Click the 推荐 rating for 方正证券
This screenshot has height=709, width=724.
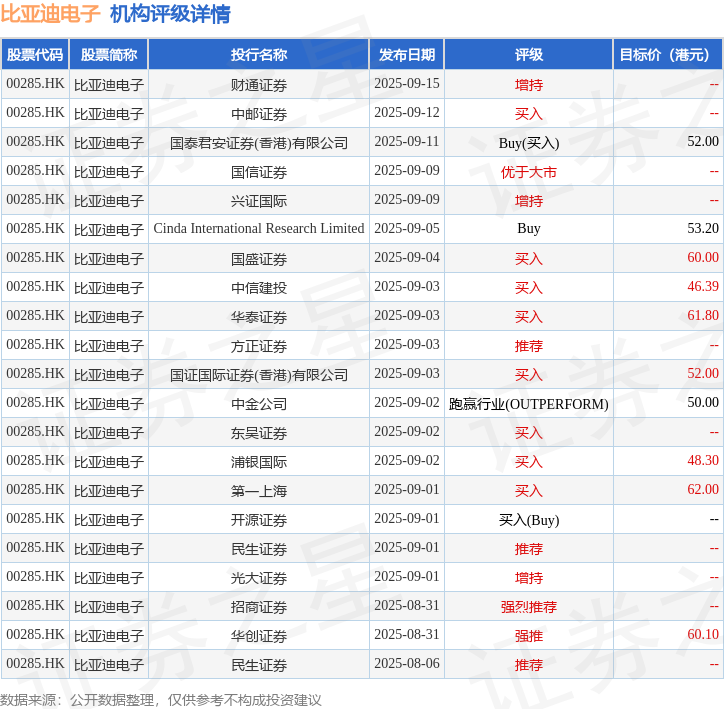pos(529,346)
